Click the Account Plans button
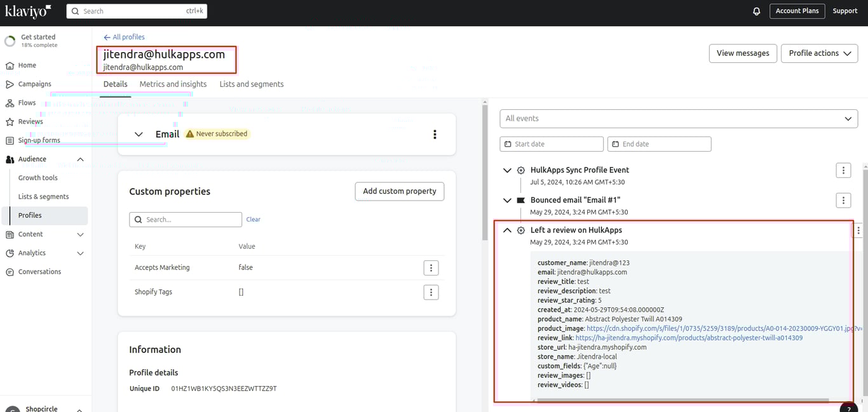 [797, 11]
